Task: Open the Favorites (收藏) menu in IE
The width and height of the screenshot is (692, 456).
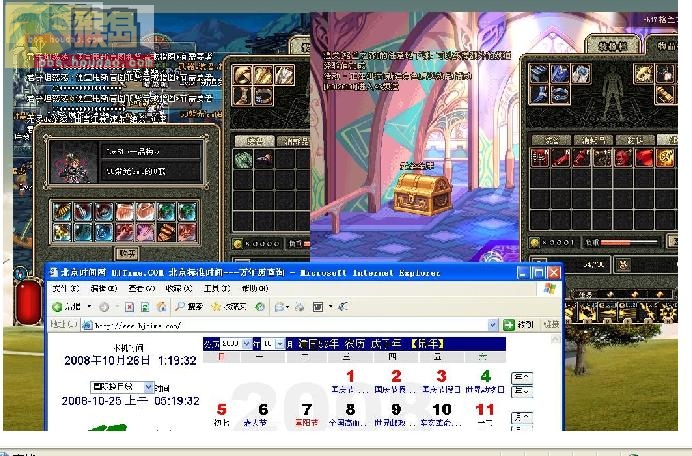Action: click(179, 289)
